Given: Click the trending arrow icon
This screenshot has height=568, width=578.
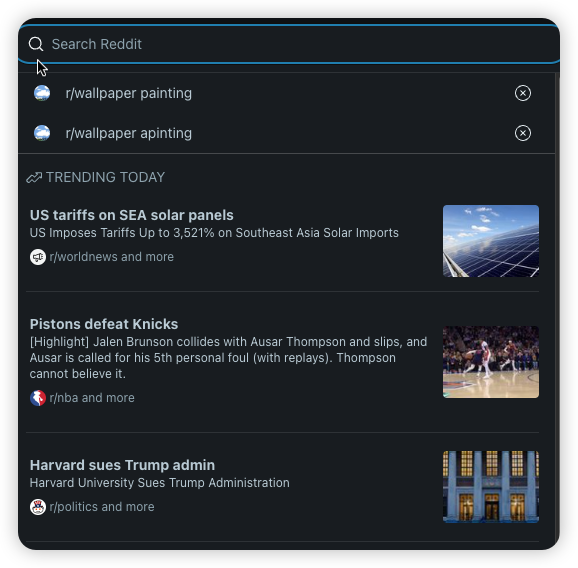Looking at the screenshot, I should (34, 178).
